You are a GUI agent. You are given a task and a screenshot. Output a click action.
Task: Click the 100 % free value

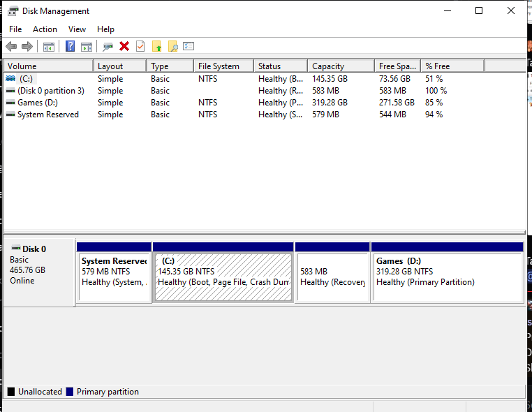[x=436, y=91]
